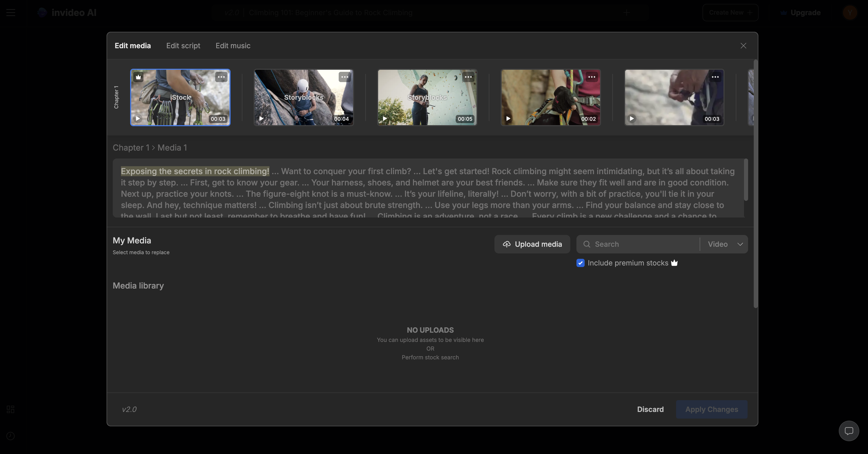Click the upload media icon button

click(506, 244)
